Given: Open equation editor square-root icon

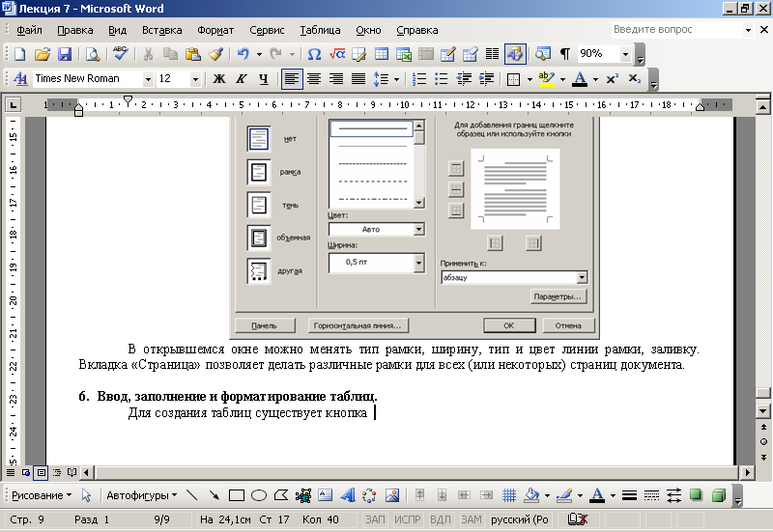Looking at the screenshot, I should pos(336,54).
